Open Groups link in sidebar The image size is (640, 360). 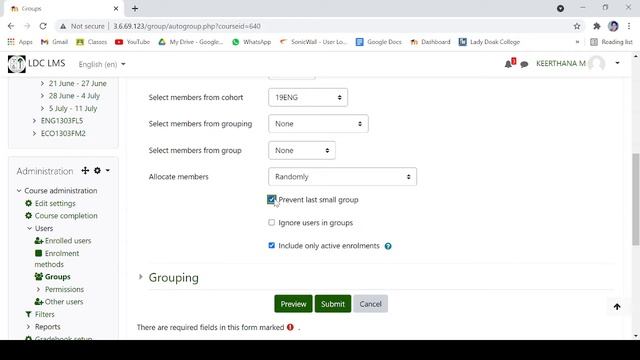(58, 277)
